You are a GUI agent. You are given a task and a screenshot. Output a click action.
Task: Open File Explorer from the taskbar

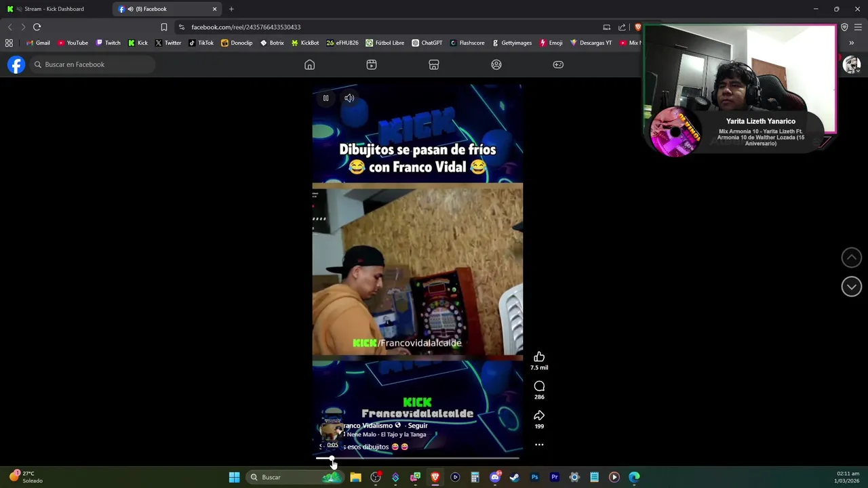355,477
